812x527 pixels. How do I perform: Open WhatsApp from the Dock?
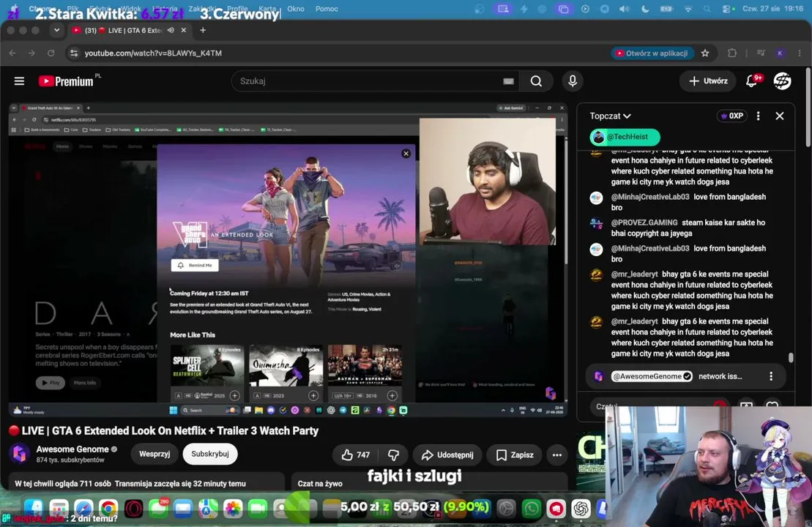click(x=531, y=509)
